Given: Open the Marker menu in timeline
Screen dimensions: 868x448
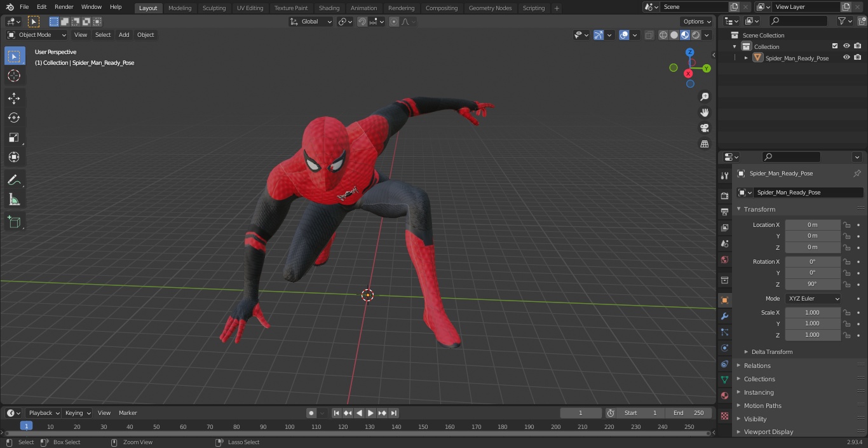Looking at the screenshot, I should (128, 413).
